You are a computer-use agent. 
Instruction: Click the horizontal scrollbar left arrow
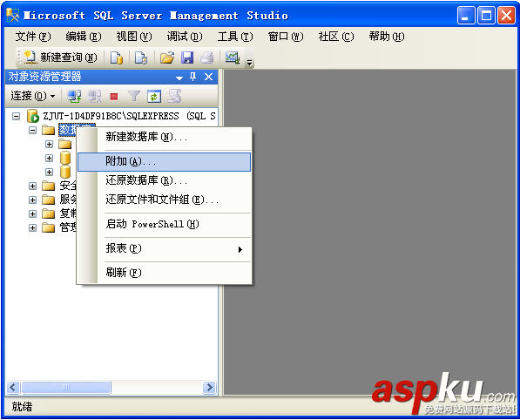(x=13, y=387)
